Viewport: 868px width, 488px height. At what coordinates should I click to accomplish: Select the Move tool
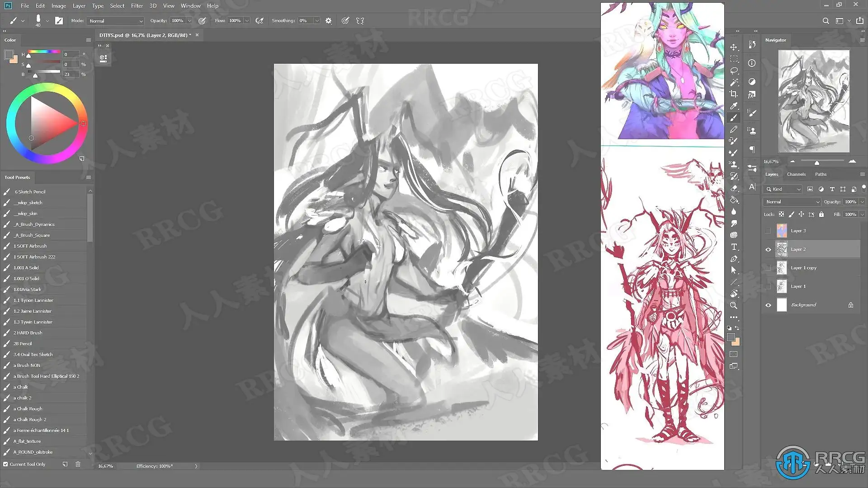click(734, 47)
